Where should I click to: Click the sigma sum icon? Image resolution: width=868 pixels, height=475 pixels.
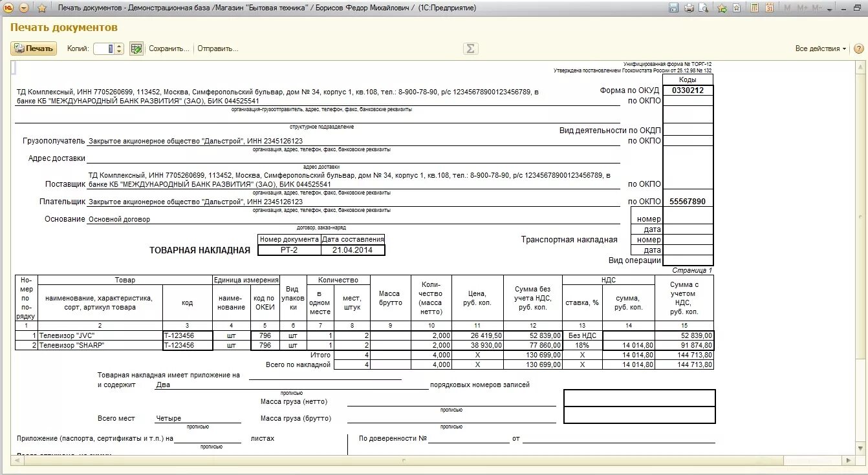(x=470, y=48)
